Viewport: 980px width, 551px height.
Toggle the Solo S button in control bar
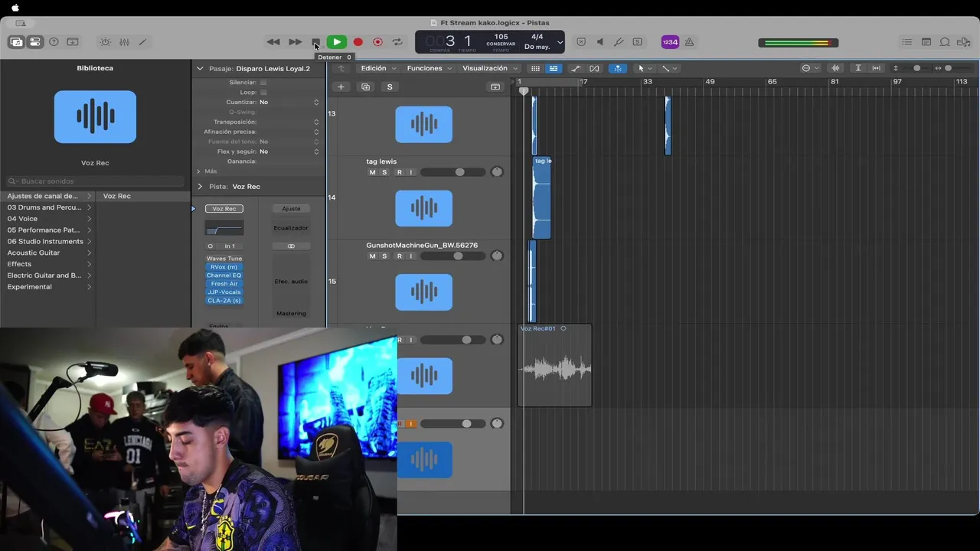637,42
